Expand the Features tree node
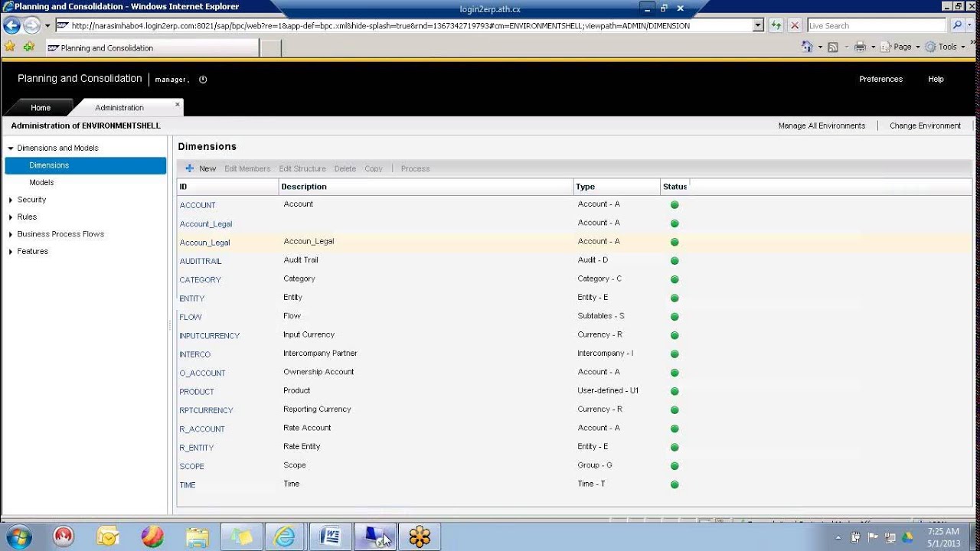 11,252
